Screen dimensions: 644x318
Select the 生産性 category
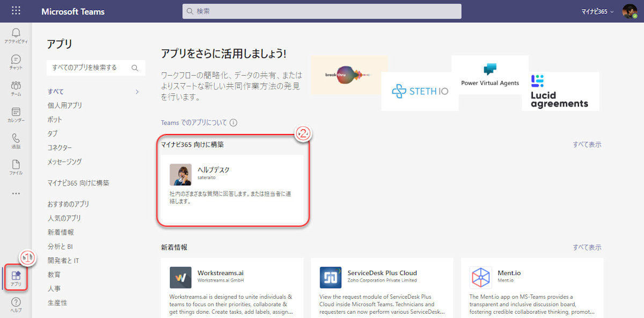click(x=57, y=302)
